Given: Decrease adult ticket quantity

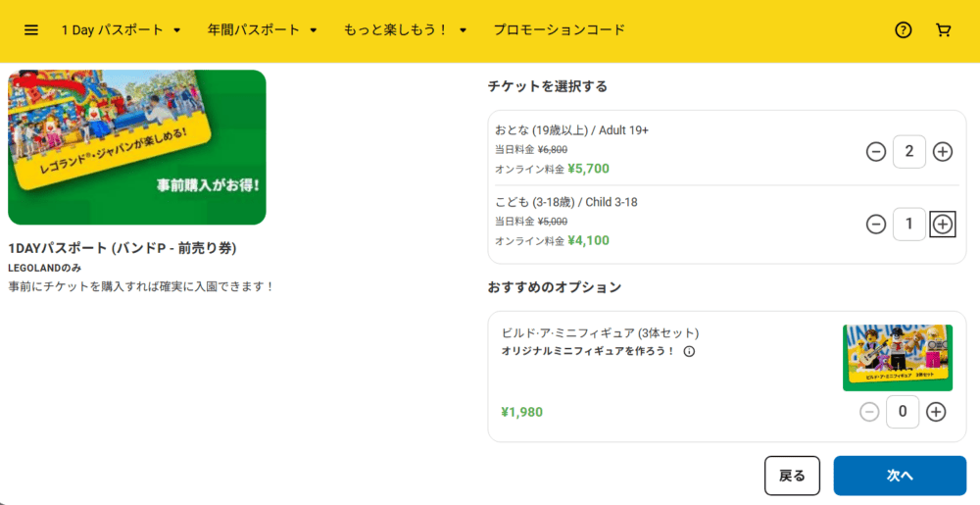Looking at the screenshot, I should pyautogui.click(x=876, y=151).
